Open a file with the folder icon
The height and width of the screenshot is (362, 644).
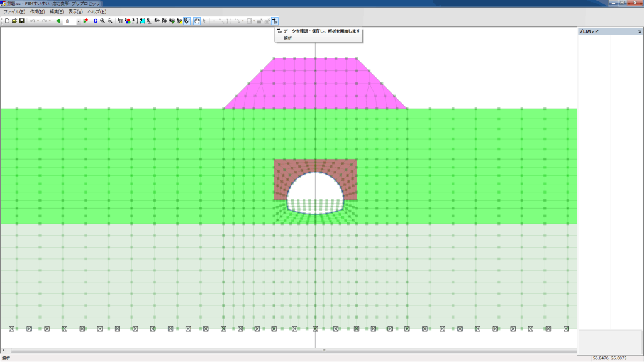(x=14, y=21)
